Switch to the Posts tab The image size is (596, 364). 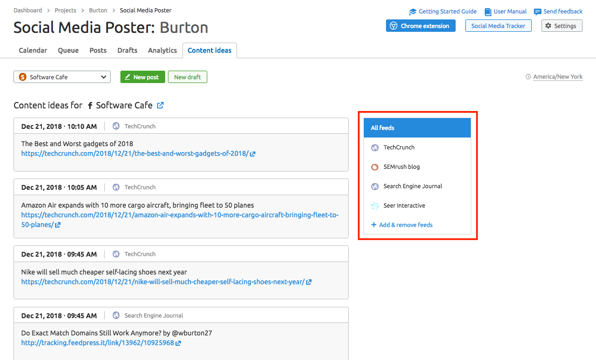(98, 51)
